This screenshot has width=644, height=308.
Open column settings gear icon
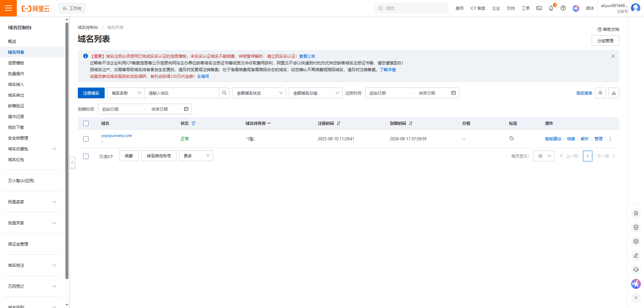coord(600,93)
